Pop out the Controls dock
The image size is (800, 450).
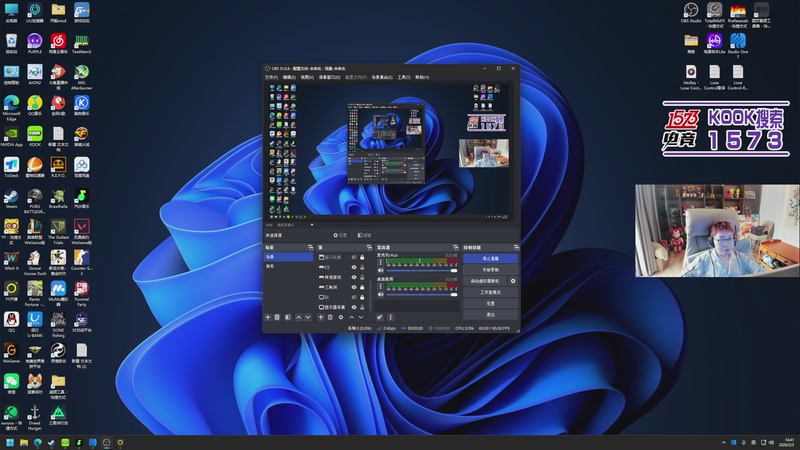tap(516, 247)
